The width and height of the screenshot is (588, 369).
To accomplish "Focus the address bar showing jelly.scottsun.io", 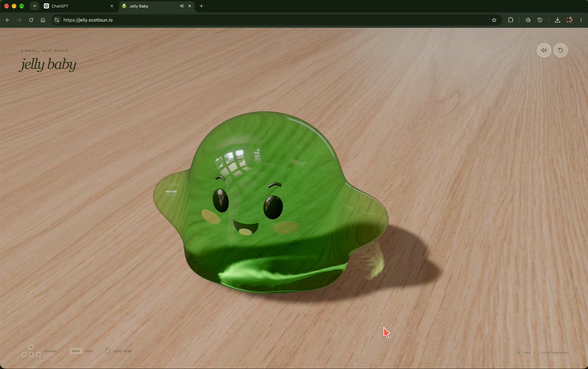I will [277, 20].
